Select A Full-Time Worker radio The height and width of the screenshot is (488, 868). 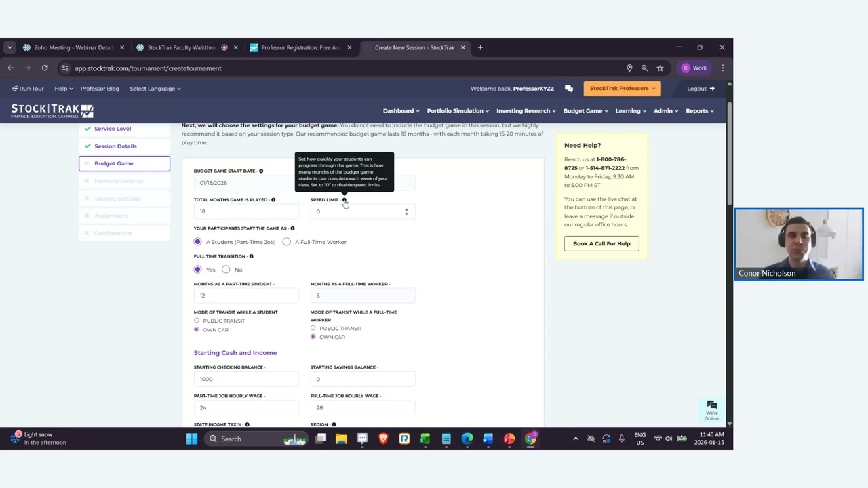click(287, 242)
